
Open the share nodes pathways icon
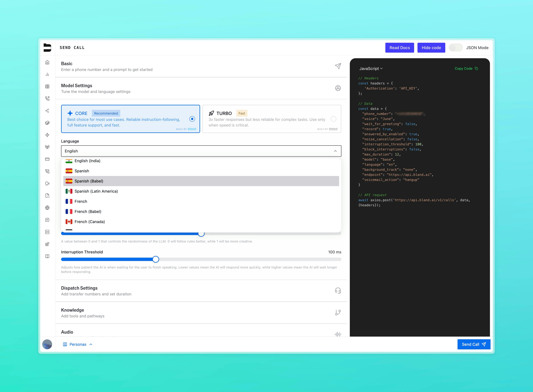(x=47, y=111)
